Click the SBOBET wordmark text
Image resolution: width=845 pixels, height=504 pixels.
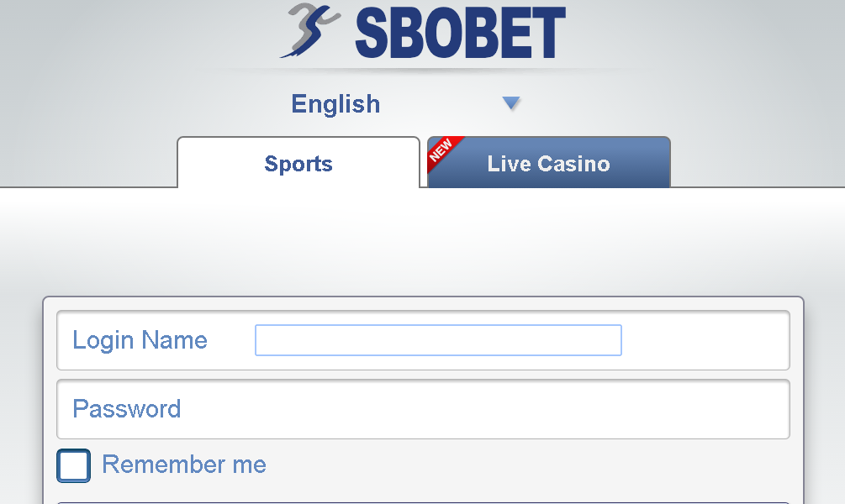459,34
